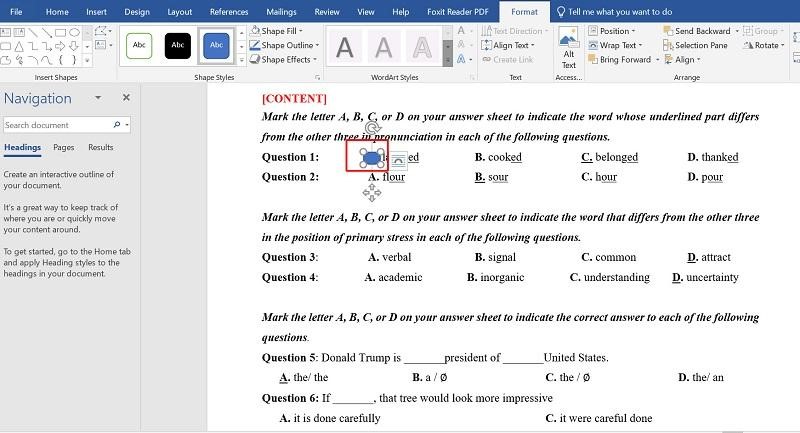Screen dimensions: 800x433
Task: Switch to the Layout tab
Action: pyautogui.click(x=180, y=11)
